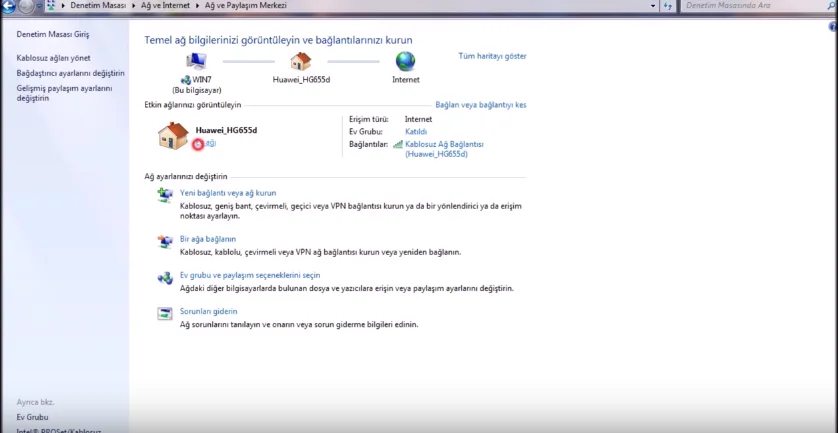
Task: Click the troubleshoot problems icon
Action: click(x=165, y=314)
